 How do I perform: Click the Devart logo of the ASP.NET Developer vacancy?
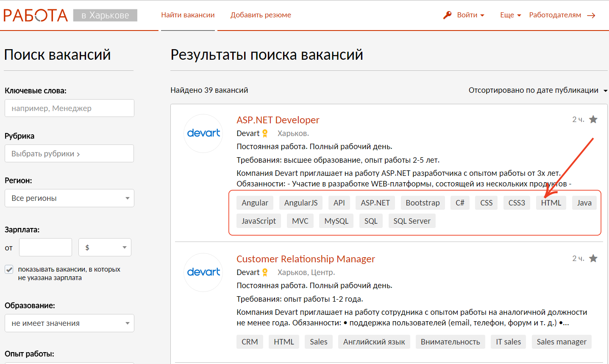pyautogui.click(x=203, y=133)
